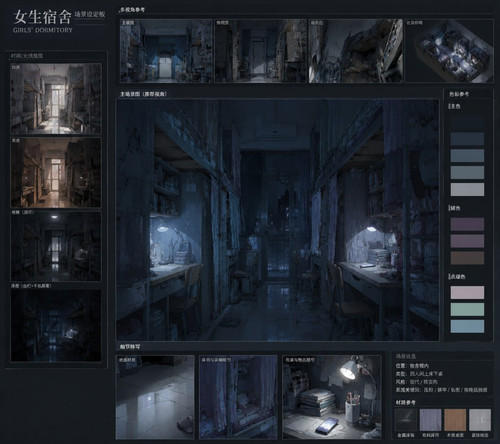This screenshot has height=444, width=500.
Task: Open the dusk (黄昏) warm-toned lighting thumbnail
Action: click(56, 173)
